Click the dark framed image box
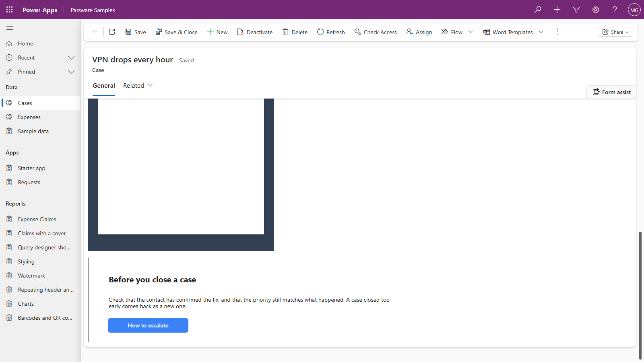 [181, 175]
